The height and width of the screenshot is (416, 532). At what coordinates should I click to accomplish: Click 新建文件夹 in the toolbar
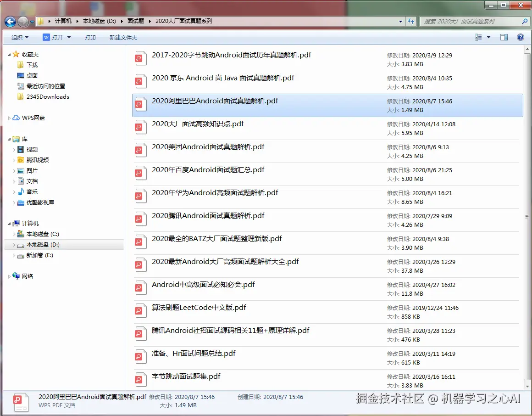pyautogui.click(x=123, y=37)
